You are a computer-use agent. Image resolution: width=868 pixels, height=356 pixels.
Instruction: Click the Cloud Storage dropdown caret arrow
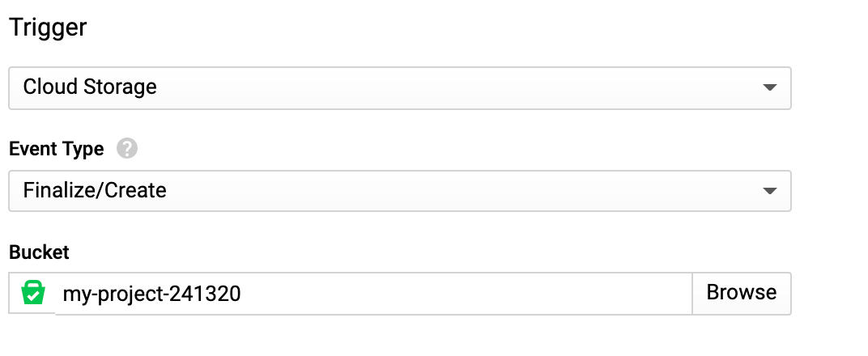pyautogui.click(x=770, y=87)
